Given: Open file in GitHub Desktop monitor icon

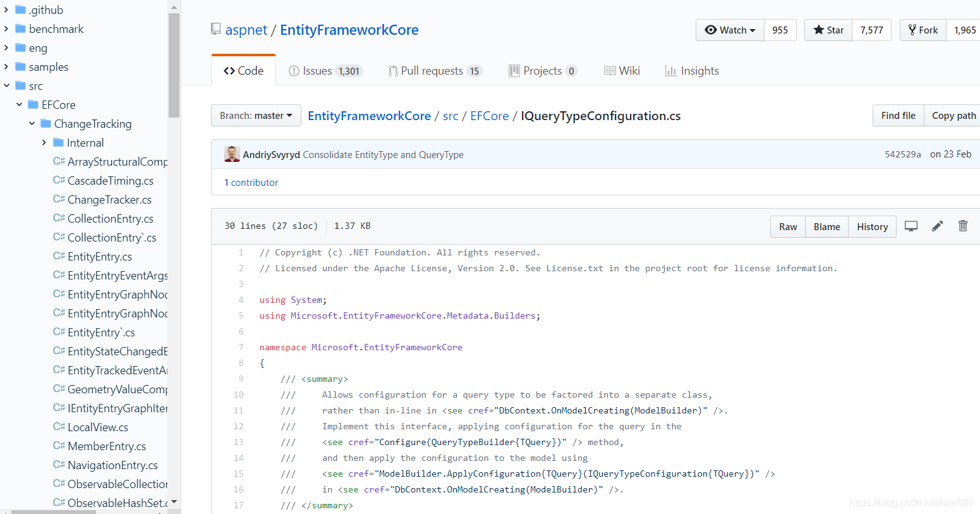Looking at the screenshot, I should pyautogui.click(x=911, y=226).
